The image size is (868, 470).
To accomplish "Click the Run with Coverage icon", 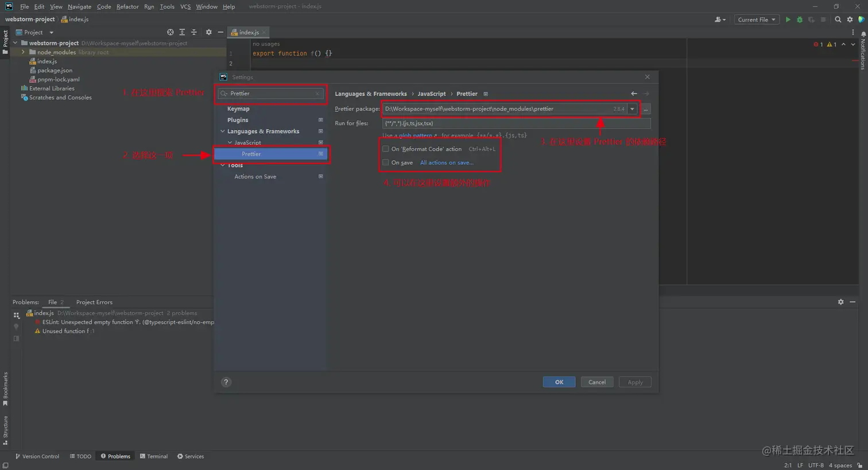I will point(811,20).
